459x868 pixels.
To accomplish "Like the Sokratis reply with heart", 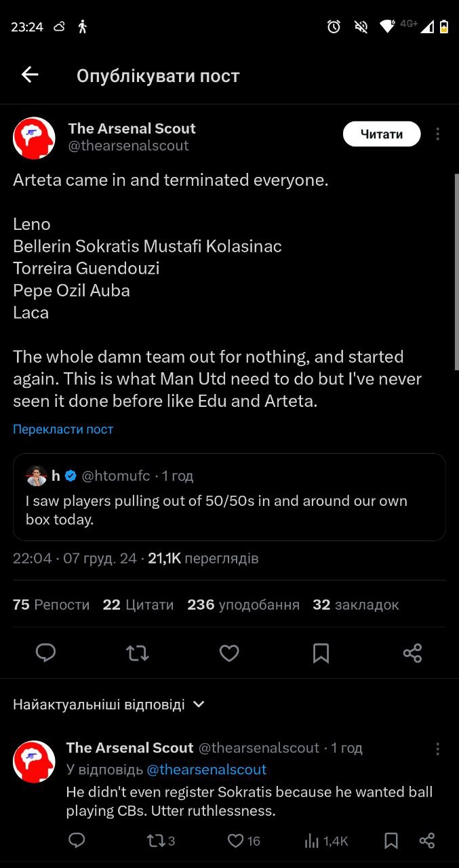I will [x=236, y=841].
